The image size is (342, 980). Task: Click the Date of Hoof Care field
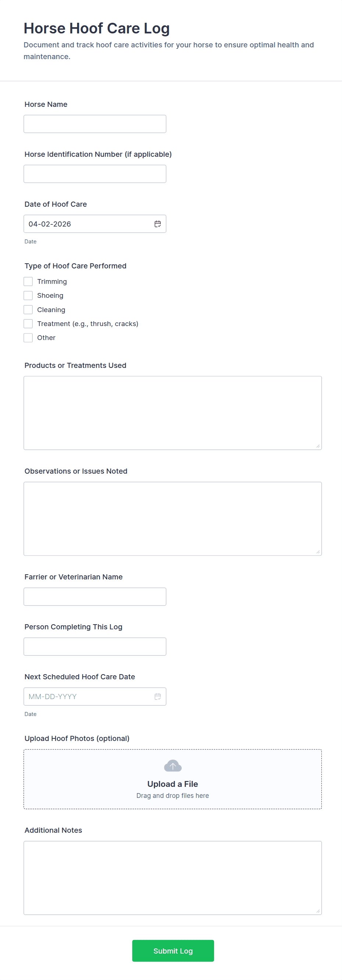[x=88, y=224]
